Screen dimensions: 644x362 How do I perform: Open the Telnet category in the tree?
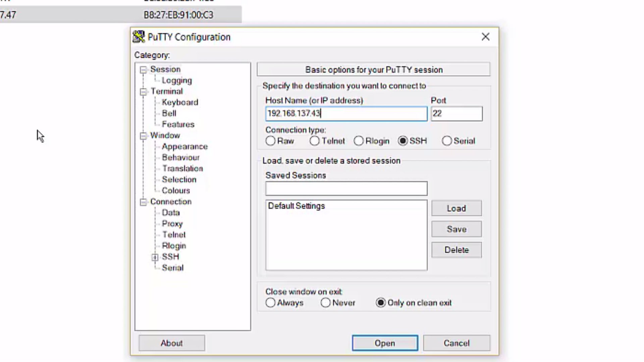coord(174,235)
